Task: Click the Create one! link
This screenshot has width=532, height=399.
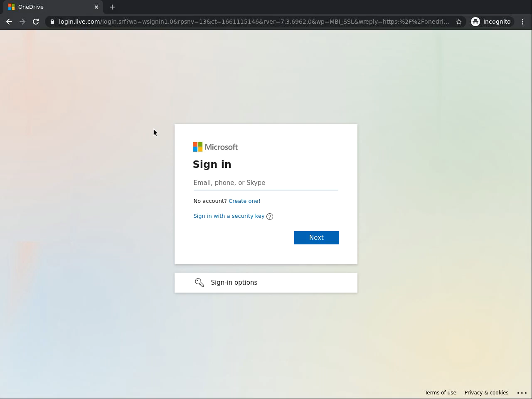Action: 244,201
